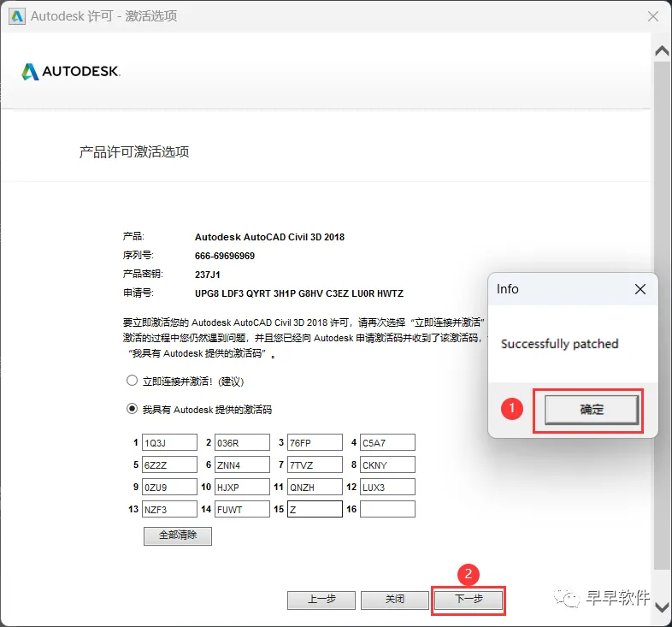The height and width of the screenshot is (627, 672).
Task: Click activation code field 7 containing 7TVZ
Action: click(x=315, y=464)
